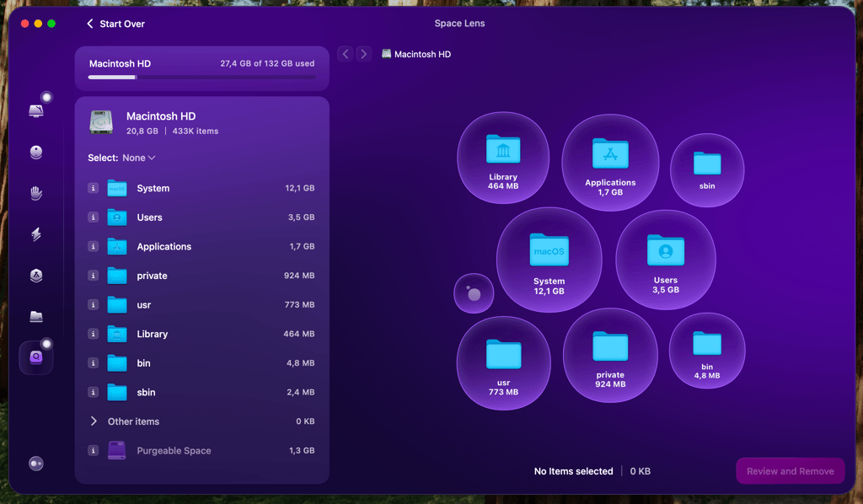Zoom the window with green button
863x504 pixels.
(51, 24)
